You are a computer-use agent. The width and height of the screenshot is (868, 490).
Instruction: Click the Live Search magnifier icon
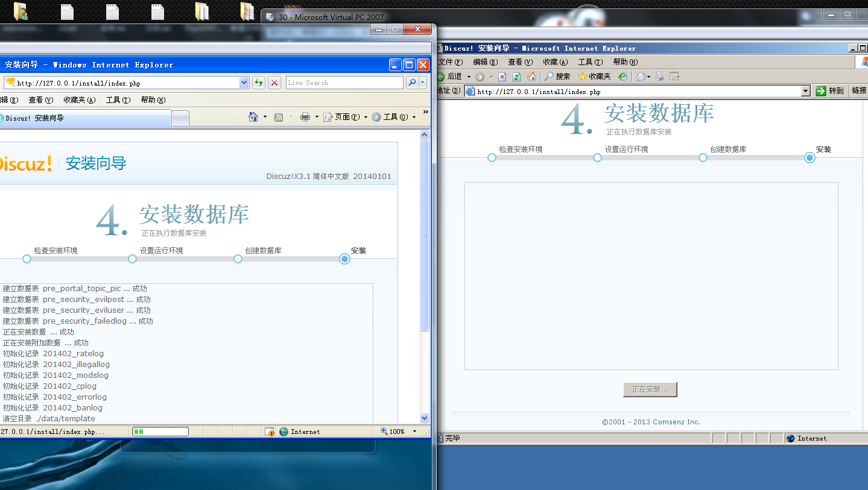412,83
